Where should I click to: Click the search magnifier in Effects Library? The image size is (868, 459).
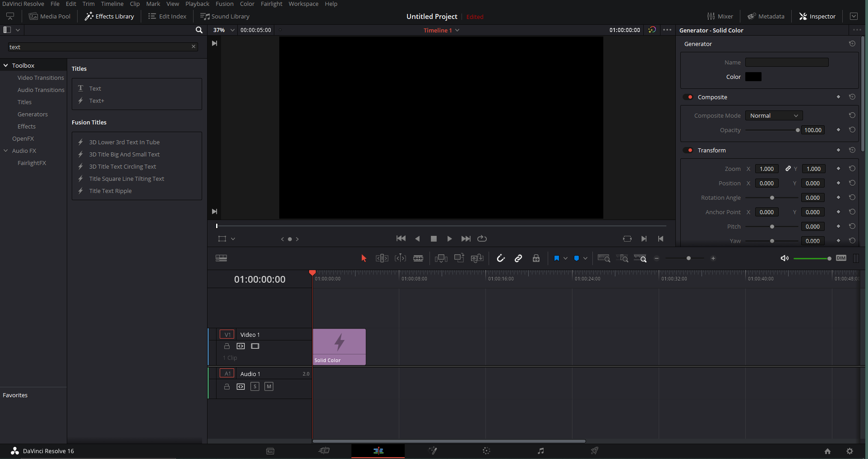click(x=199, y=30)
